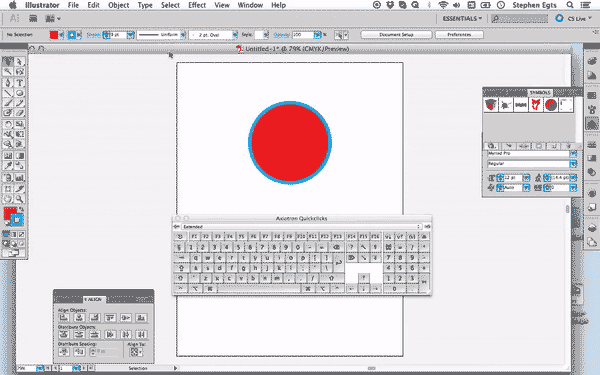Open the Myriad Pro font family dropdown
This screenshot has height=375, width=600.
pyautogui.click(x=573, y=153)
